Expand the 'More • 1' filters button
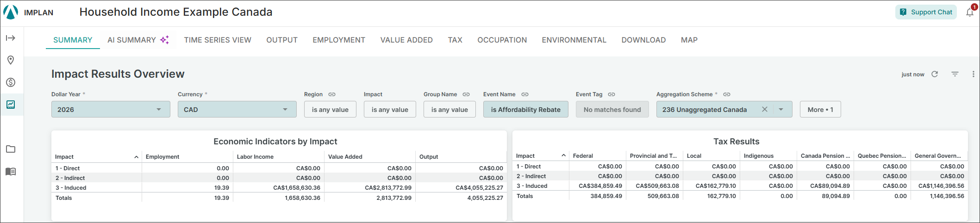 click(x=820, y=110)
